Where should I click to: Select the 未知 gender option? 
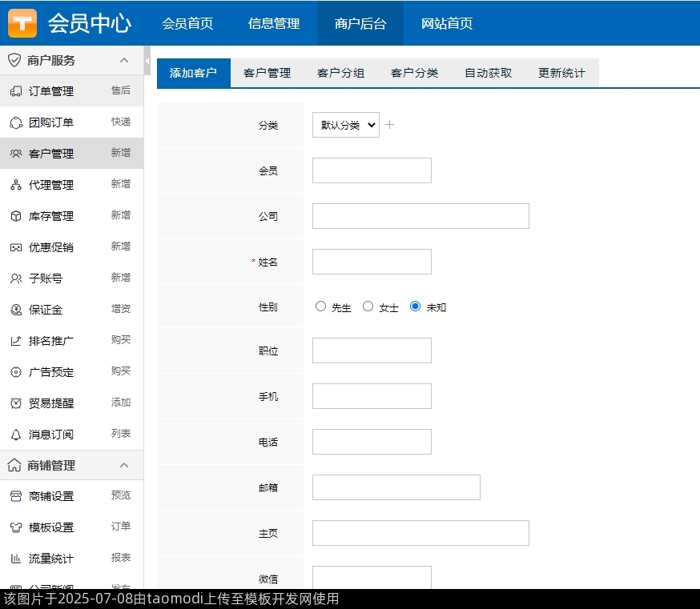tap(415, 306)
